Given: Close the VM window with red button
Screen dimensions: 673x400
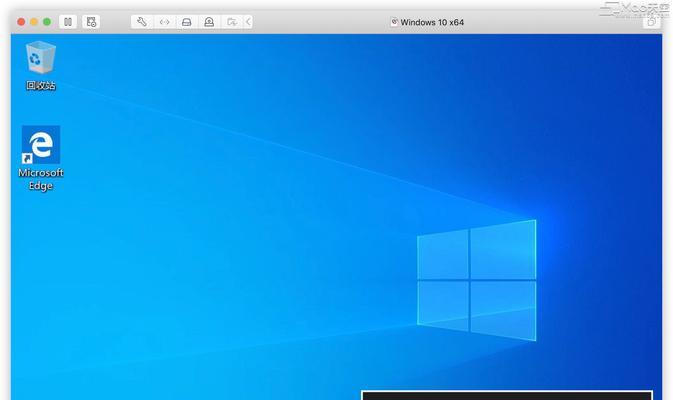Looking at the screenshot, I should coord(21,22).
